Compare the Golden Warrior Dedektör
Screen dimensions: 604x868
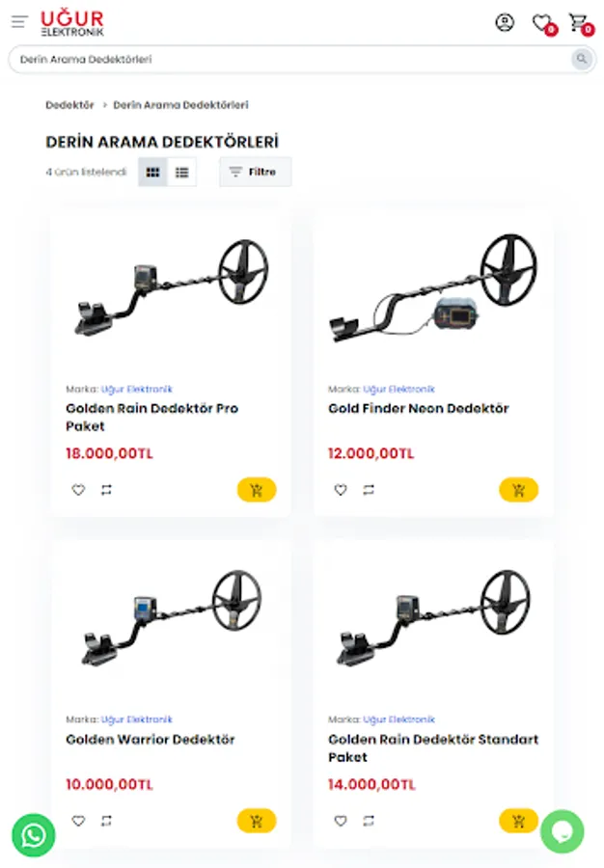[x=106, y=821]
